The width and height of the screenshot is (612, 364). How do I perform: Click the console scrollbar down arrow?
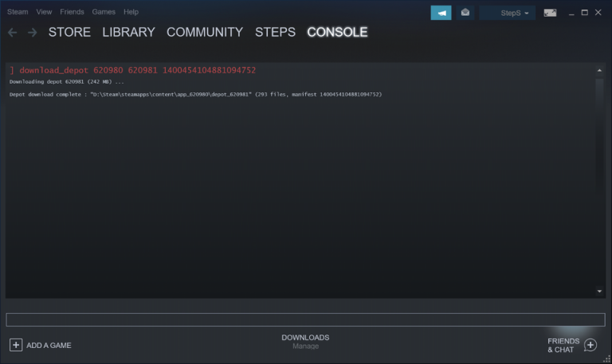point(599,292)
